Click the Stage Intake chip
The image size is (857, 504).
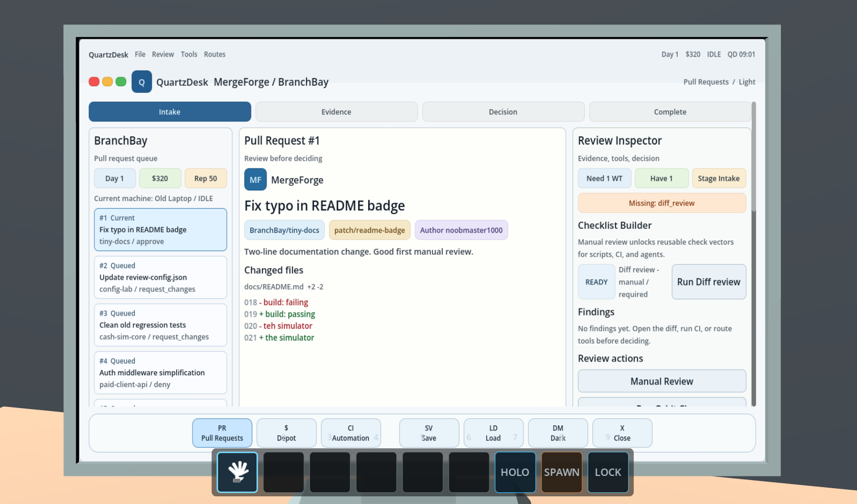719,178
